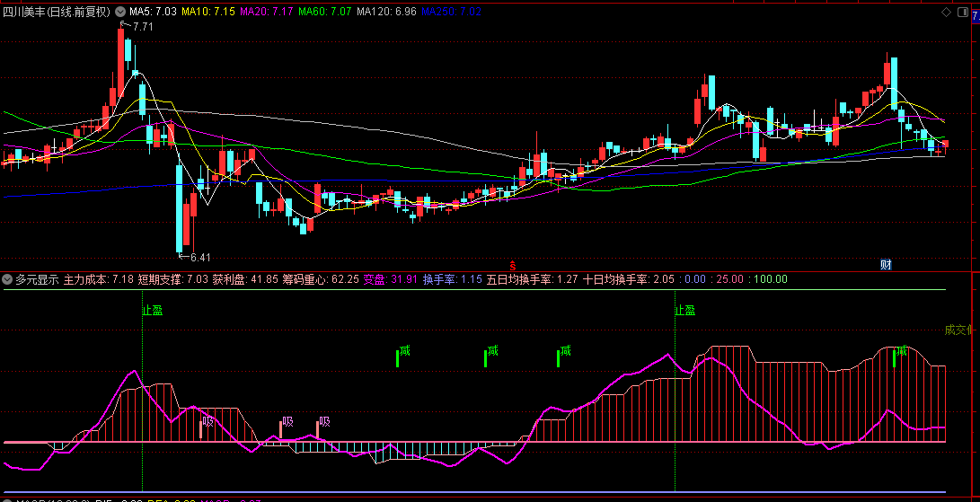The height and width of the screenshot is (502, 980).
Task: Click the first green 止盈 signal on left
Action: 152,311
